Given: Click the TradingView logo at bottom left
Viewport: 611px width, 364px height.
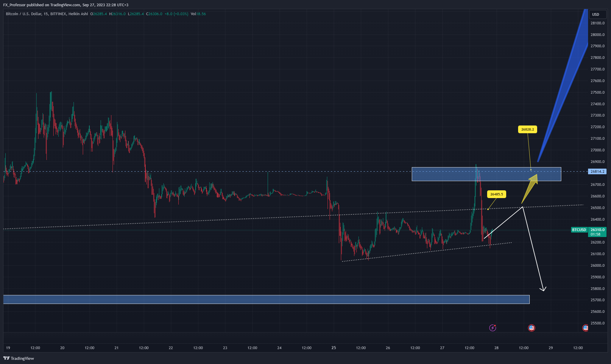Looking at the screenshot, I should pyautogui.click(x=19, y=358).
